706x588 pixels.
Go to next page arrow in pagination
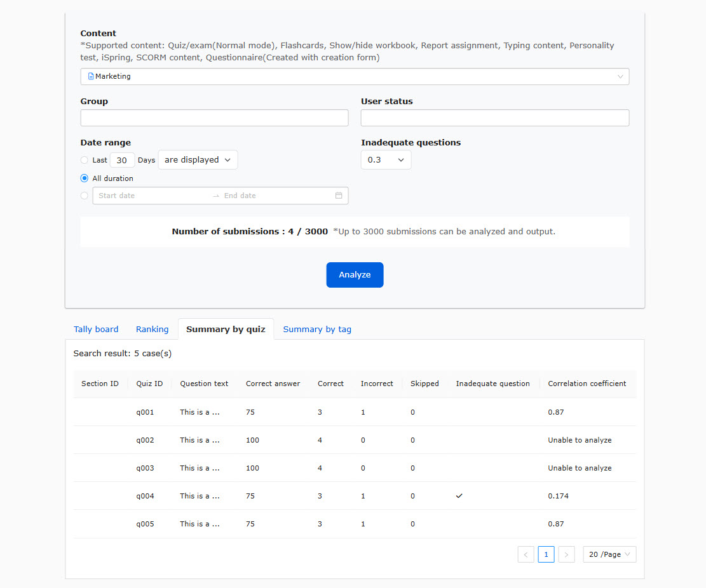566,554
